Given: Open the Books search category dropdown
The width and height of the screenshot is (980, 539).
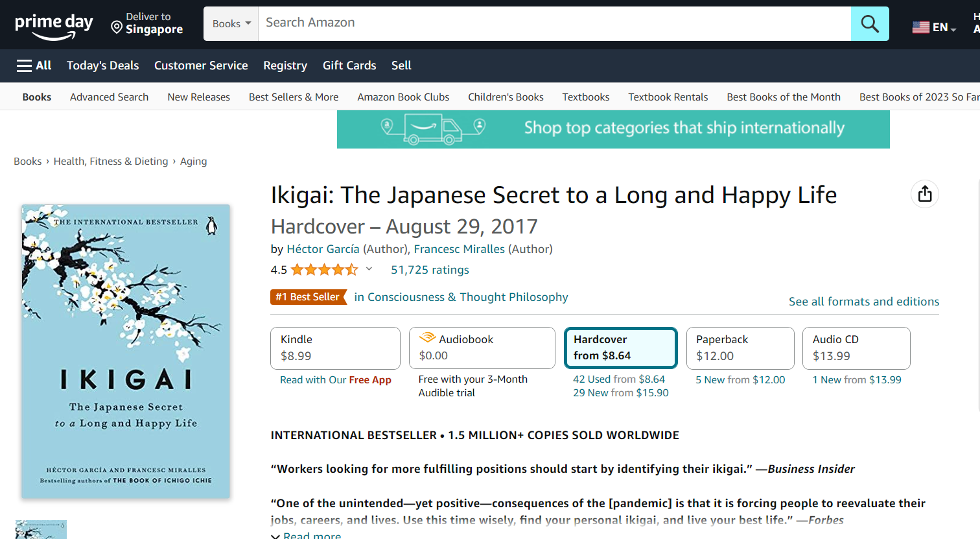Looking at the screenshot, I should point(231,24).
